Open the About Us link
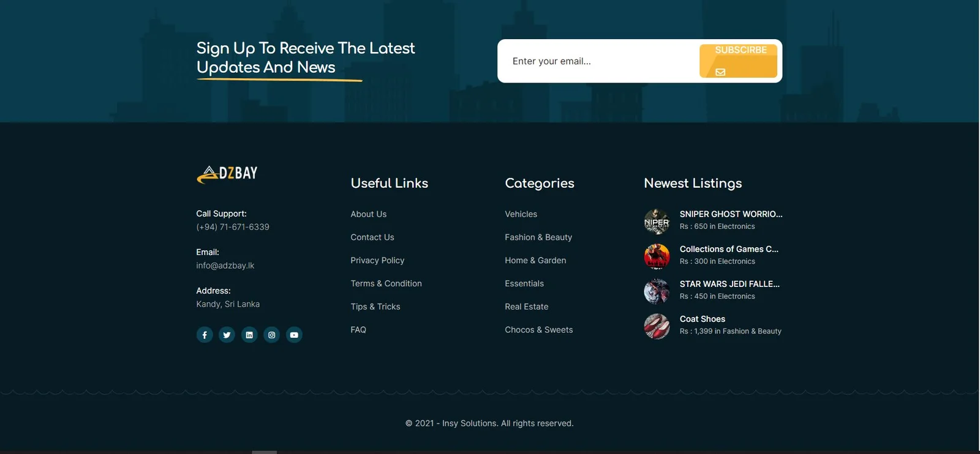Viewport: 980px width, 454px height. [x=368, y=214]
